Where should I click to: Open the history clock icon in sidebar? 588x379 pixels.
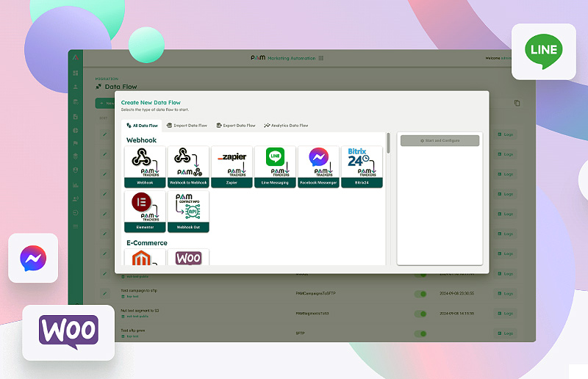coord(76,212)
